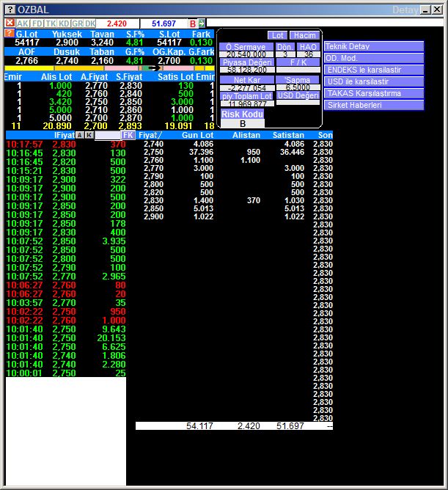The image size is (448, 490).
Task: Click the OD. Mod. button
Action: point(374,58)
